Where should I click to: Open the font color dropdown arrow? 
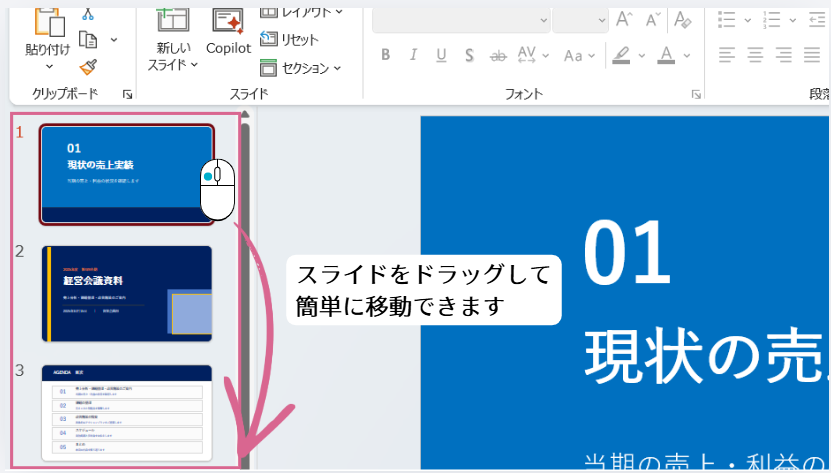tap(687, 55)
